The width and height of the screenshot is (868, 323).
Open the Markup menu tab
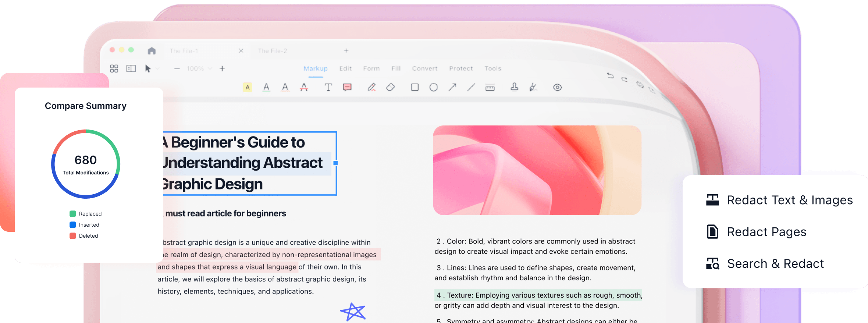click(x=316, y=68)
